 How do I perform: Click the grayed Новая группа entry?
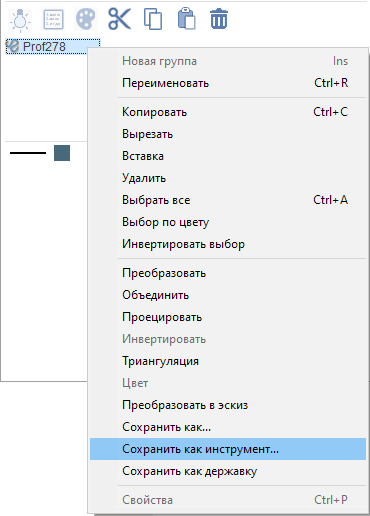point(228,61)
